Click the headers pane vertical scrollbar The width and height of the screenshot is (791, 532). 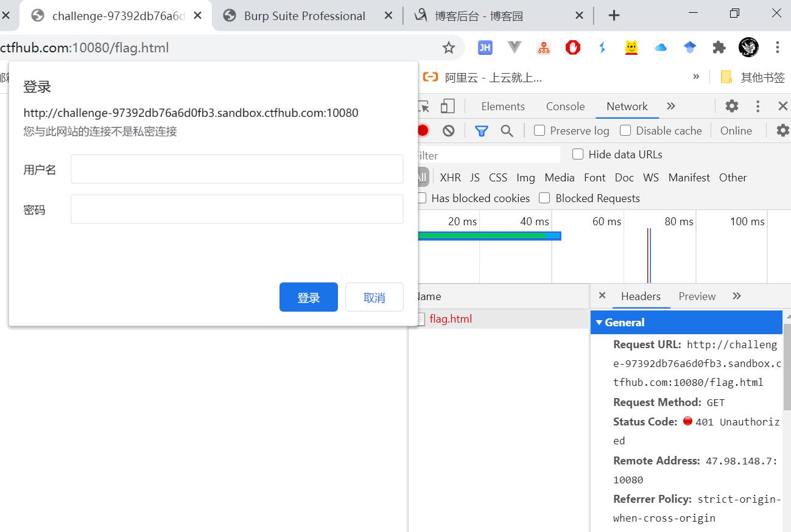pyautogui.click(x=787, y=368)
